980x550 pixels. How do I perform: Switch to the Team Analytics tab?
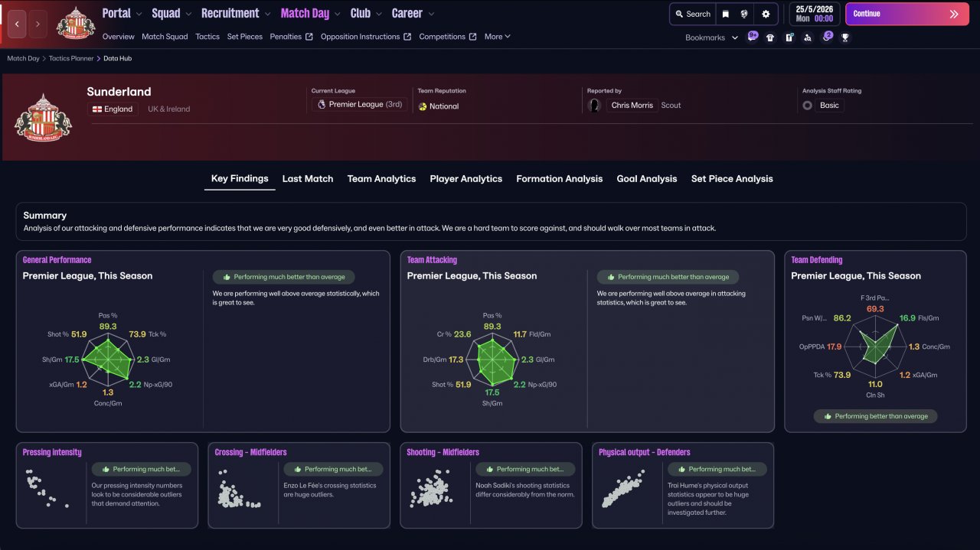[381, 179]
